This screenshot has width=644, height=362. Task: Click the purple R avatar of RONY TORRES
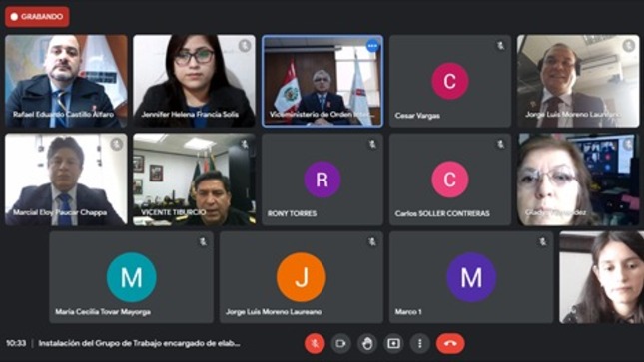322,180
